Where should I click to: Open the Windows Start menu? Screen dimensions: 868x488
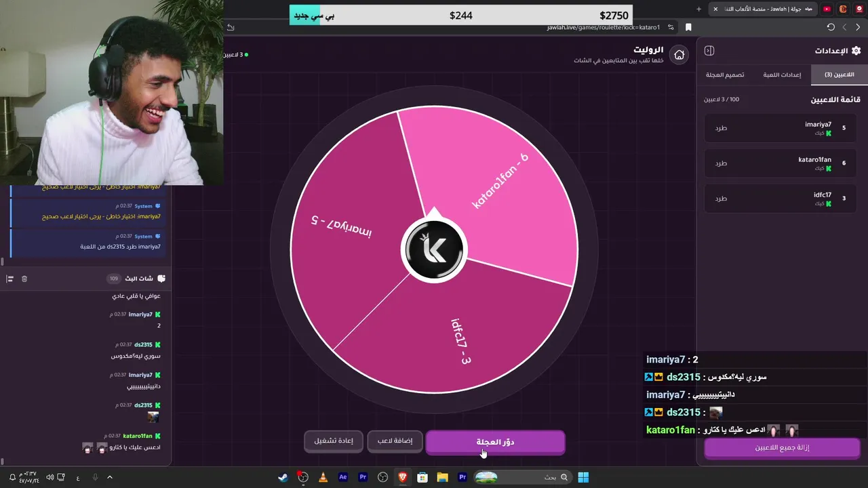point(583,477)
